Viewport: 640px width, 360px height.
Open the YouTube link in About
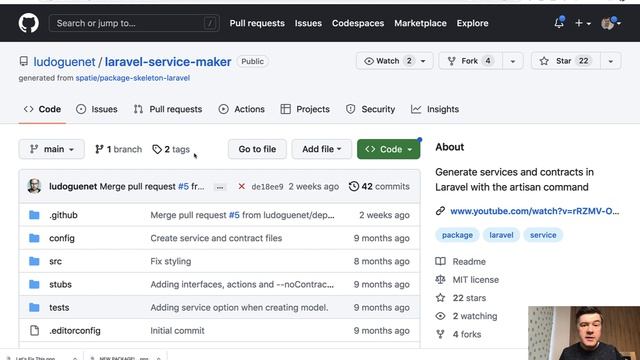point(534,211)
